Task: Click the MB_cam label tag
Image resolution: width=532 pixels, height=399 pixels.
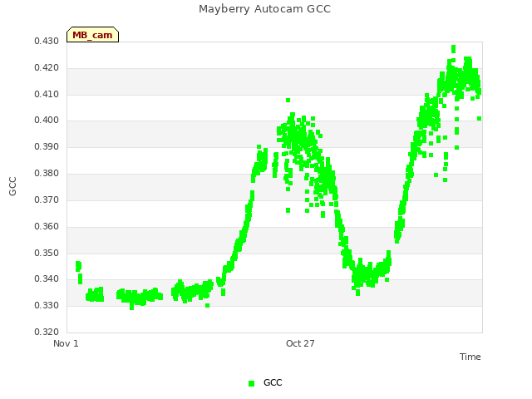Action: pos(92,35)
